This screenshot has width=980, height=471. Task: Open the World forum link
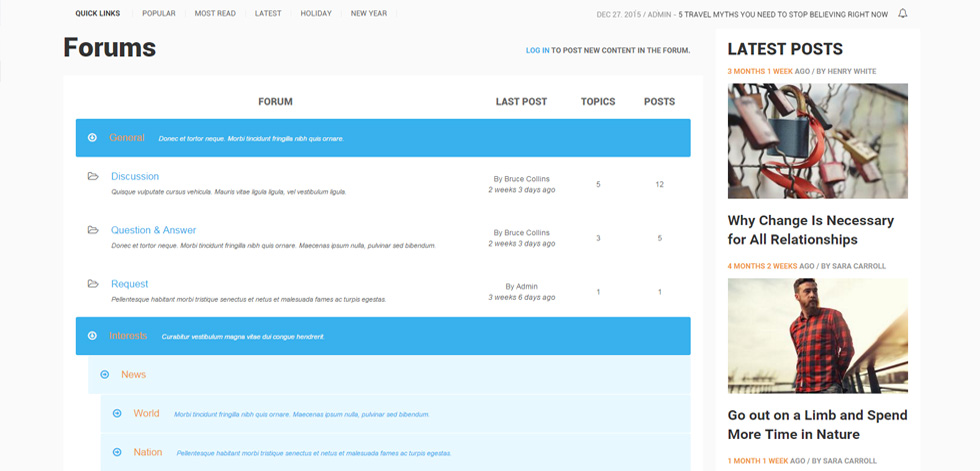click(x=146, y=413)
